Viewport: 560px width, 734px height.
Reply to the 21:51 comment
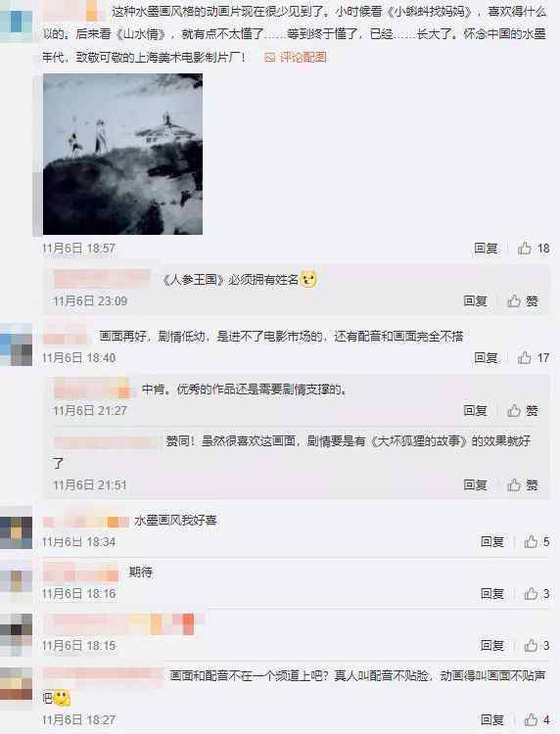coord(475,485)
